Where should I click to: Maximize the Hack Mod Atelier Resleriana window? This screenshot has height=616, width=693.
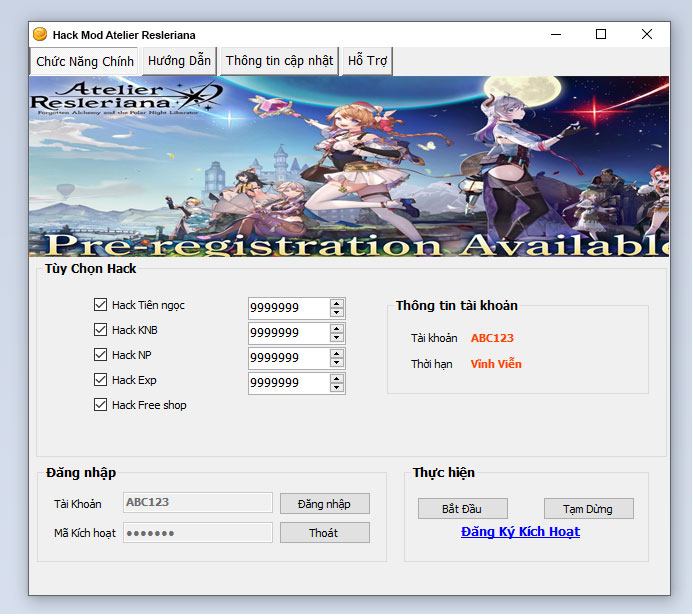click(601, 34)
